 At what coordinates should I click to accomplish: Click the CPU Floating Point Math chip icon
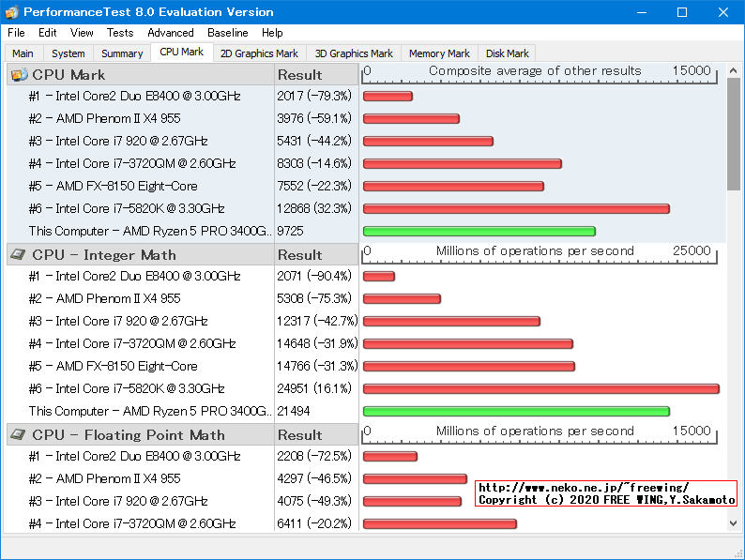point(18,434)
